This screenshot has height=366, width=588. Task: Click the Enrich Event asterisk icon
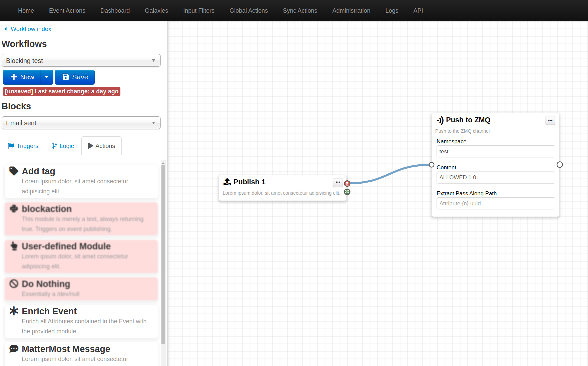tap(14, 311)
